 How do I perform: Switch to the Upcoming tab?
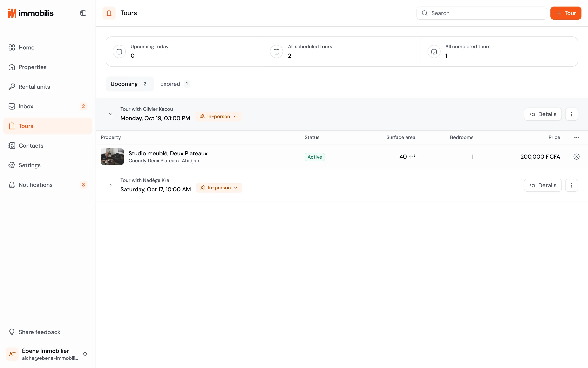tap(129, 84)
